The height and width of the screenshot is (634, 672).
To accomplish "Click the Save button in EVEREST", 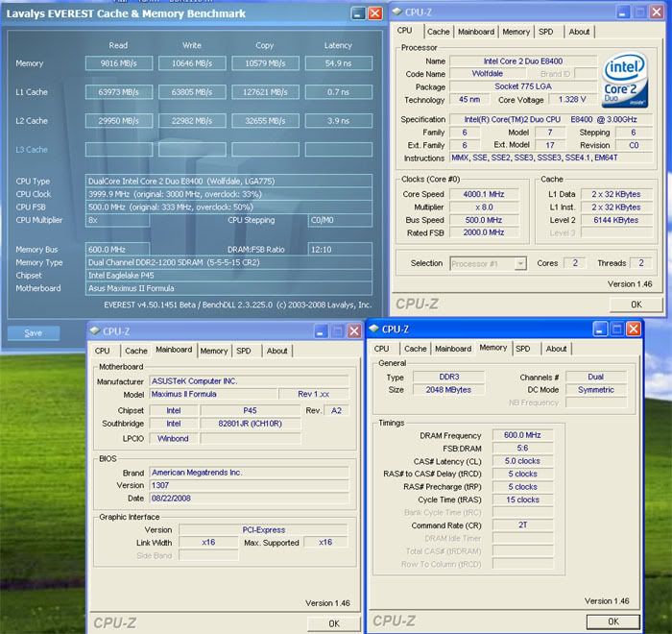I will pyautogui.click(x=34, y=333).
